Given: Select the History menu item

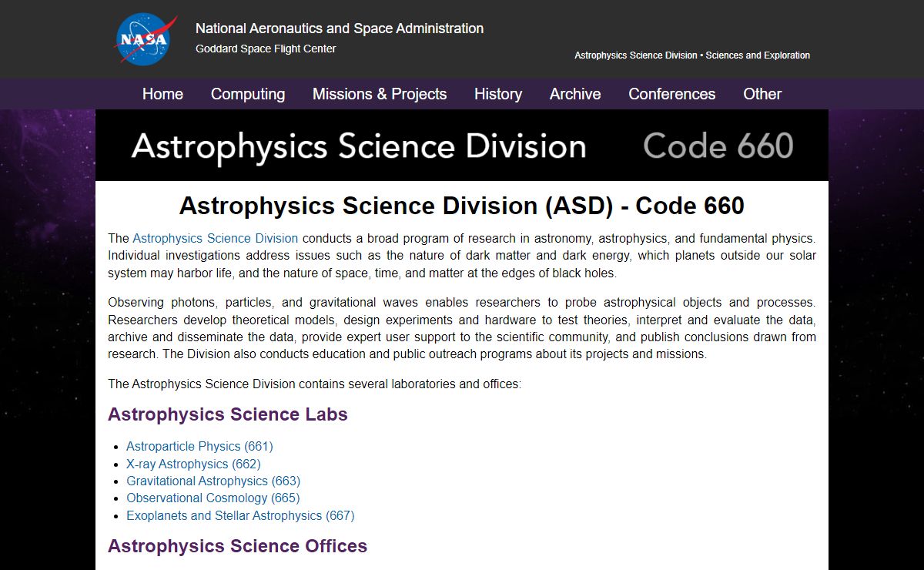Looking at the screenshot, I should point(498,94).
